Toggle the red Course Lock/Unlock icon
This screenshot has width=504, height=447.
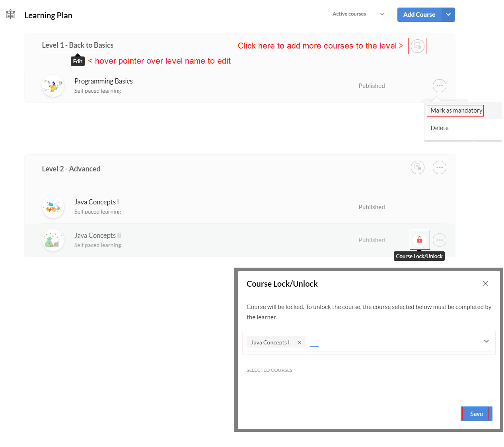point(419,240)
